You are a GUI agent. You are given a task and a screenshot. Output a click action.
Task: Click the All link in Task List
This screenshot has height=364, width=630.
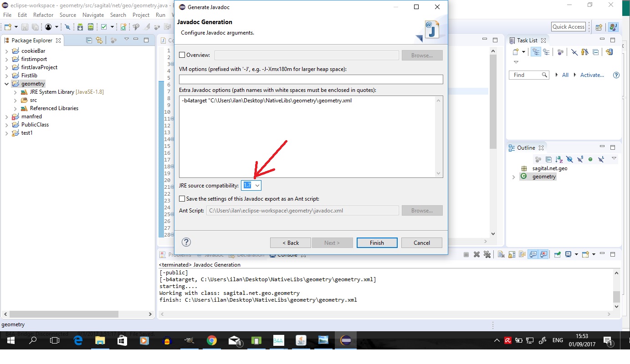click(565, 75)
